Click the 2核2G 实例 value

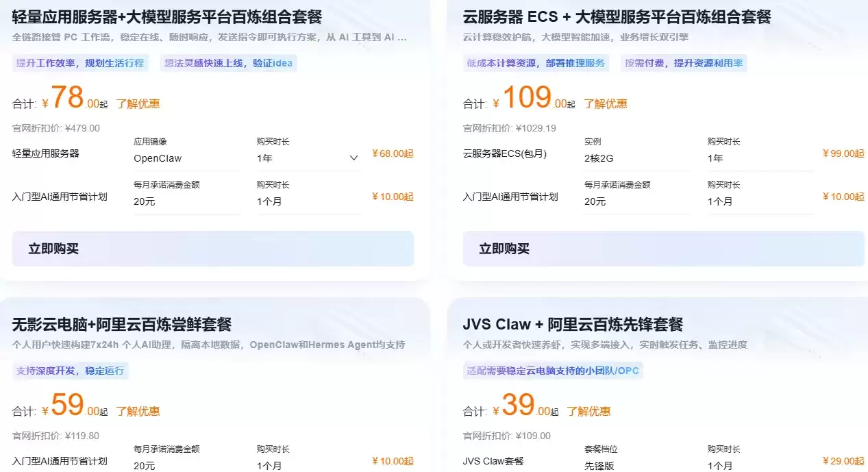pyautogui.click(x=599, y=158)
